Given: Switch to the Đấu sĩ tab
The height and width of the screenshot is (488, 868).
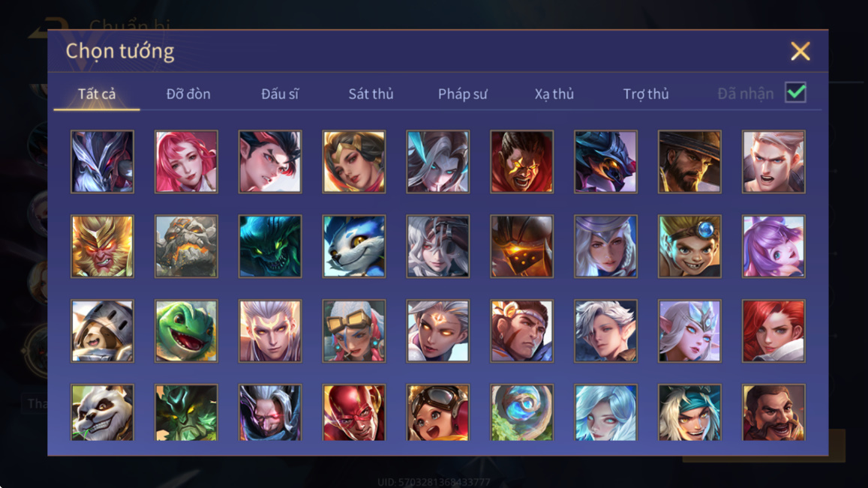Looking at the screenshot, I should 280,94.
